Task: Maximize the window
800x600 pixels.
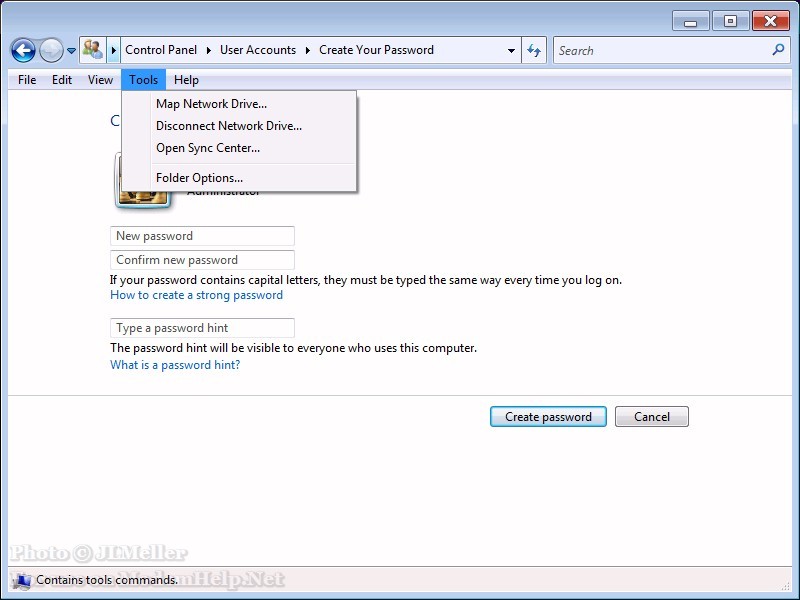Action: 730,22
